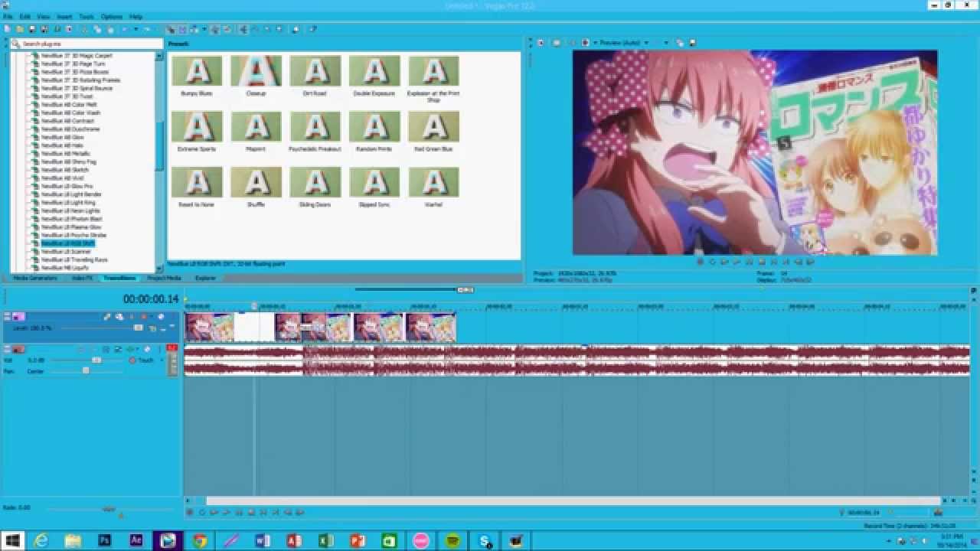Toggle Auto Ripple in the toolbar
This screenshot has width=980, height=551.
point(193,29)
